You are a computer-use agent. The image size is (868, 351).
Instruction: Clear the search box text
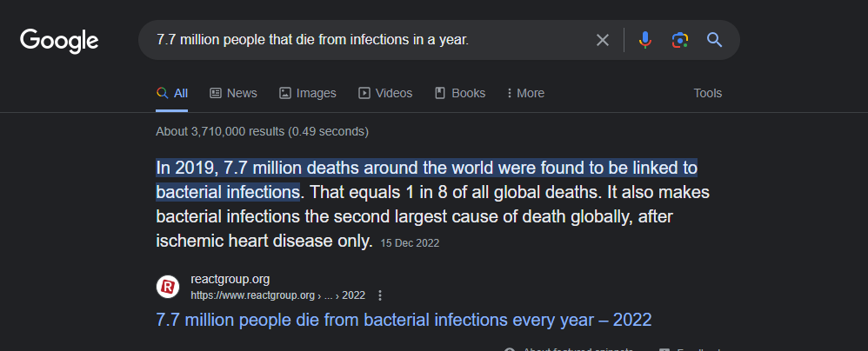click(603, 40)
